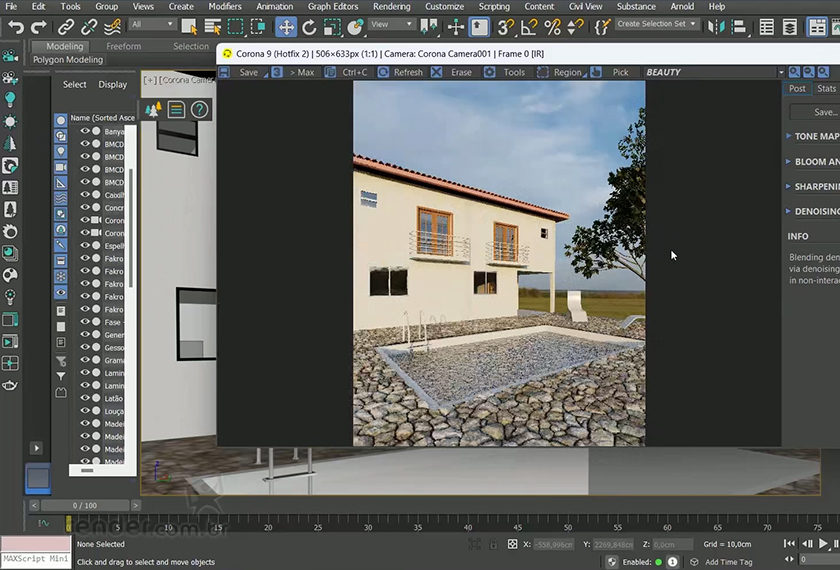
Task: Click the Mirror tool icon
Action: [x=716, y=27]
